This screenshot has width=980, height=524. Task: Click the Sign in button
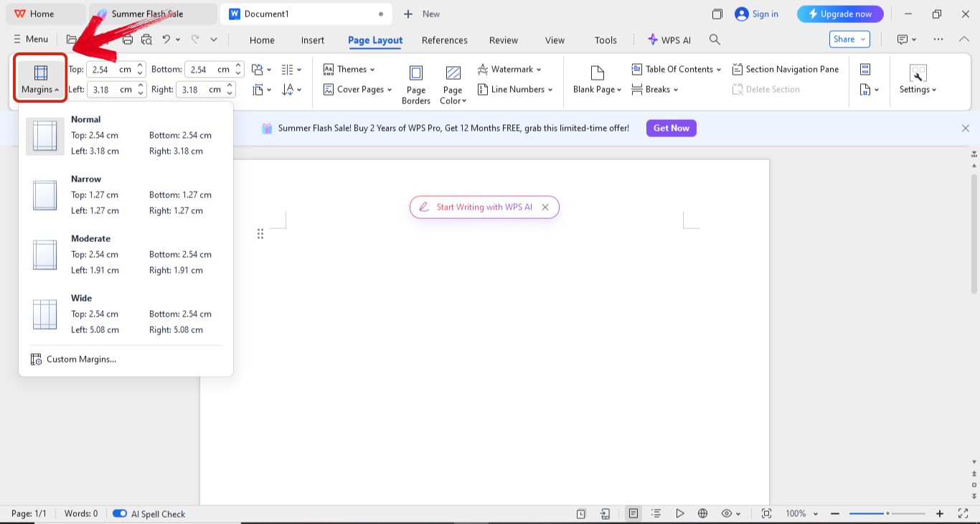click(x=757, y=14)
